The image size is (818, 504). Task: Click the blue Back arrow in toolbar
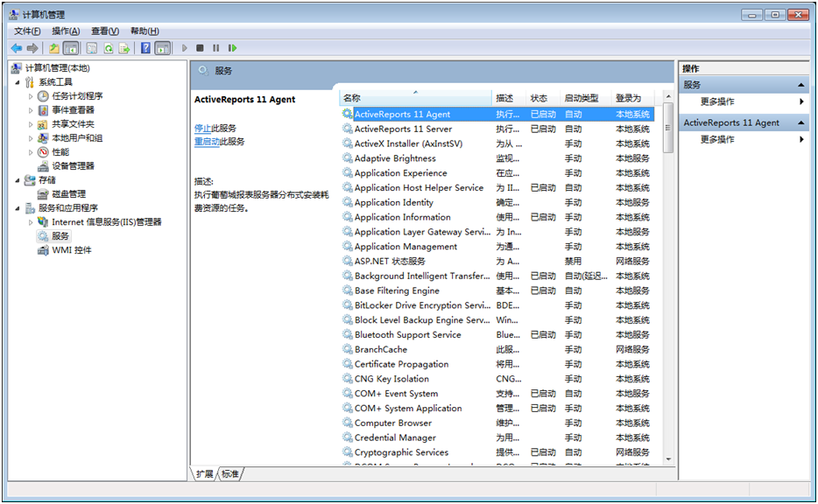click(x=17, y=48)
